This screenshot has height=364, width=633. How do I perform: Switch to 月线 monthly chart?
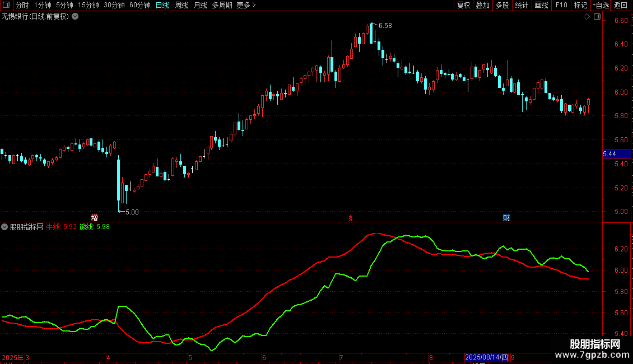tap(200, 5)
